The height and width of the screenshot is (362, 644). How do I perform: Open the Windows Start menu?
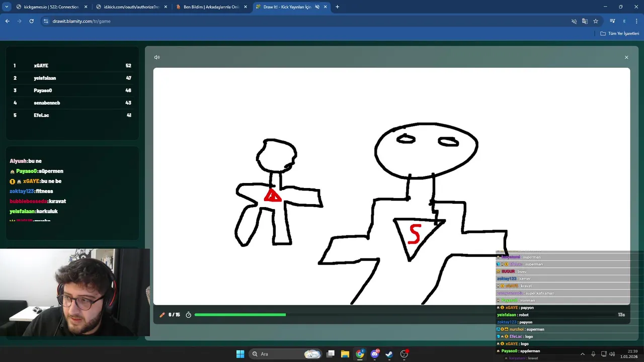240,354
